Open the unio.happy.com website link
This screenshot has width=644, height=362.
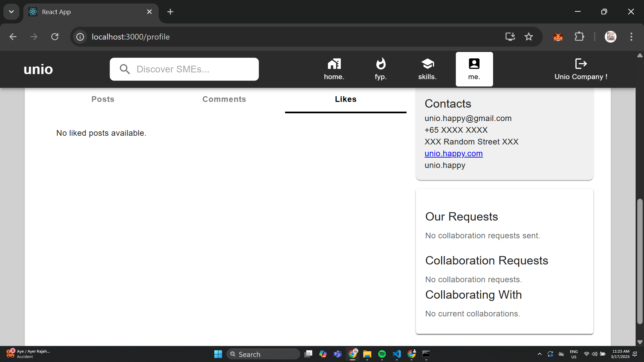click(453, 154)
